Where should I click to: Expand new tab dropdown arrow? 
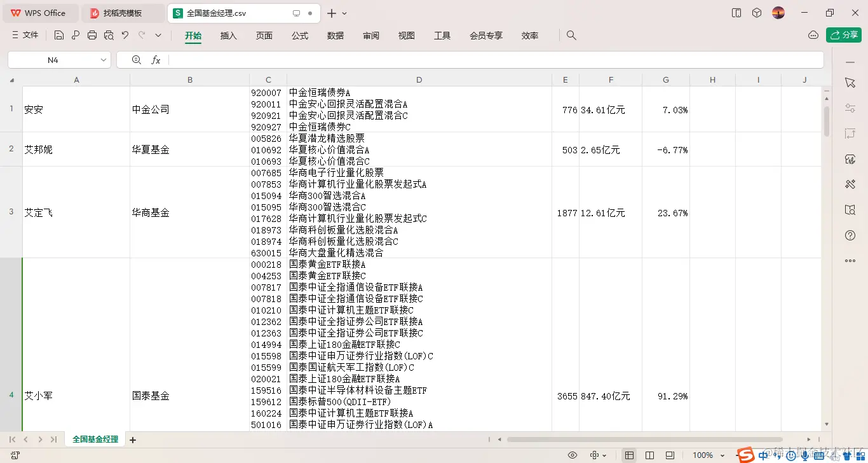click(344, 13)
